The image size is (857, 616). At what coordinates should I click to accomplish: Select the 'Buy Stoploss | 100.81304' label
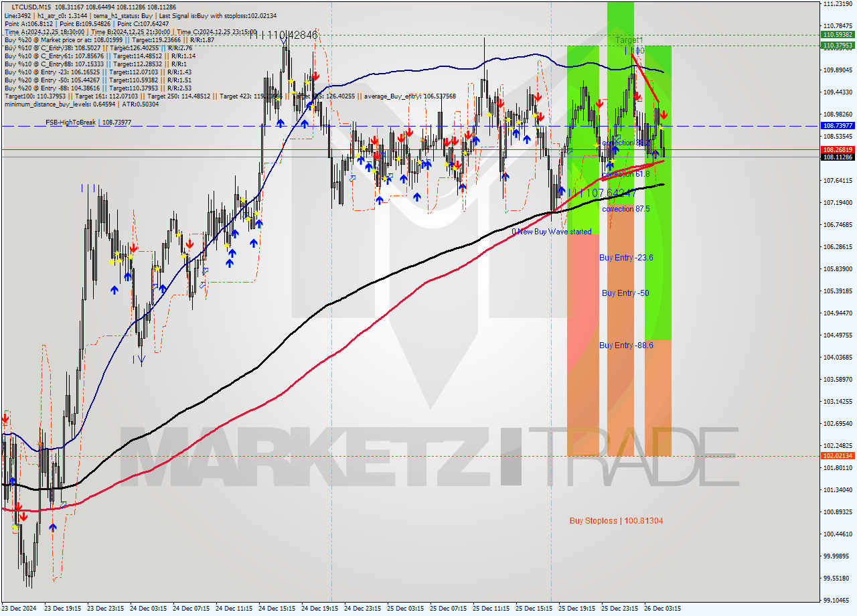617,521
